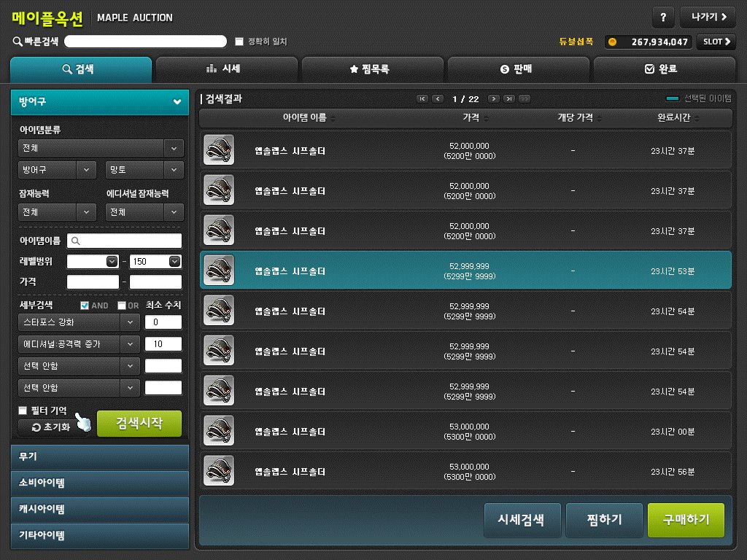Toggle 정확히 일치 checkbox
The height and width of the screenshot is (560, 747).
click(x=239, y=42)
